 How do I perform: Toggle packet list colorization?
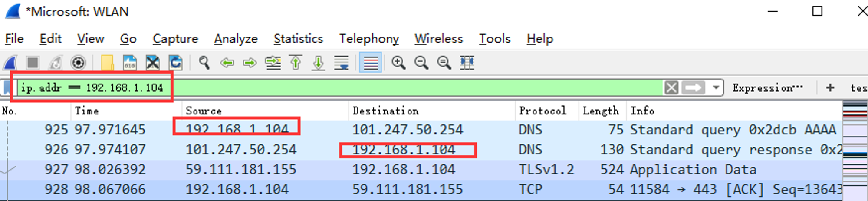pyautogui.click(x=370, y=63)
